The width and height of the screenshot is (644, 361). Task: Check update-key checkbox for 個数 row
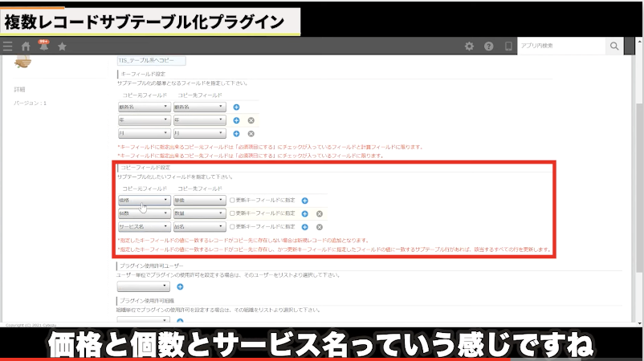point(233,213)
